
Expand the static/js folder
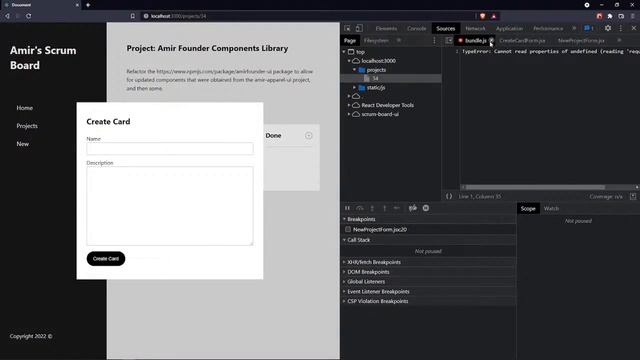click(354, 87)
